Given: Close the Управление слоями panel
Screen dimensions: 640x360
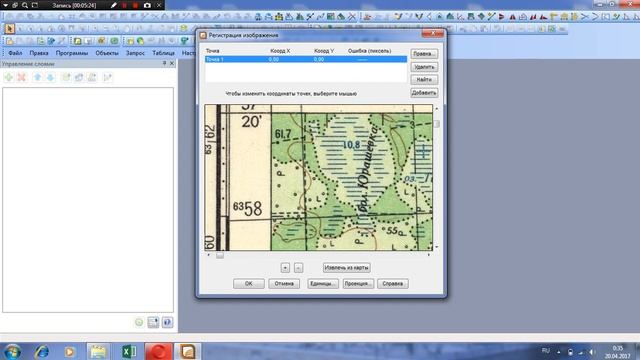Looking at the screenshot, I should tap(172, 63).
